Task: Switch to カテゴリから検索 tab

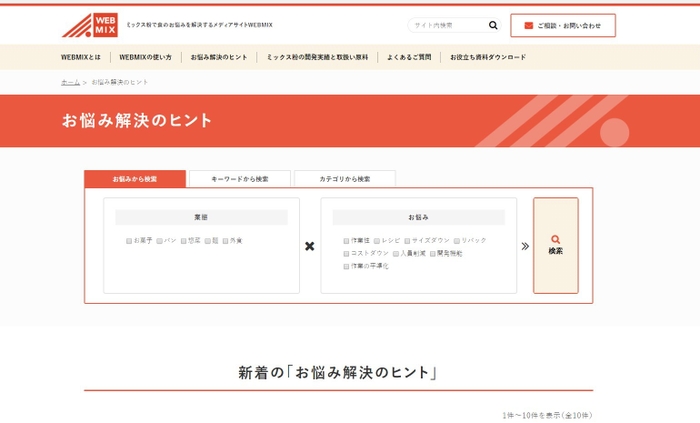Action: coord(344,179)
